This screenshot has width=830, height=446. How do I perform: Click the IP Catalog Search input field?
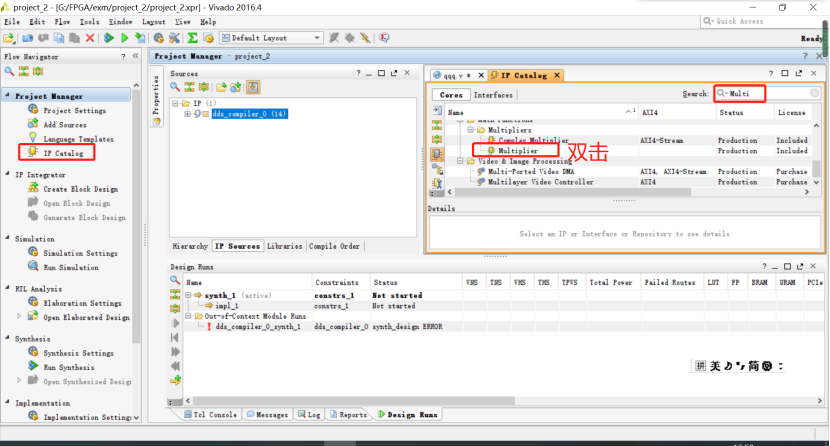766,93
